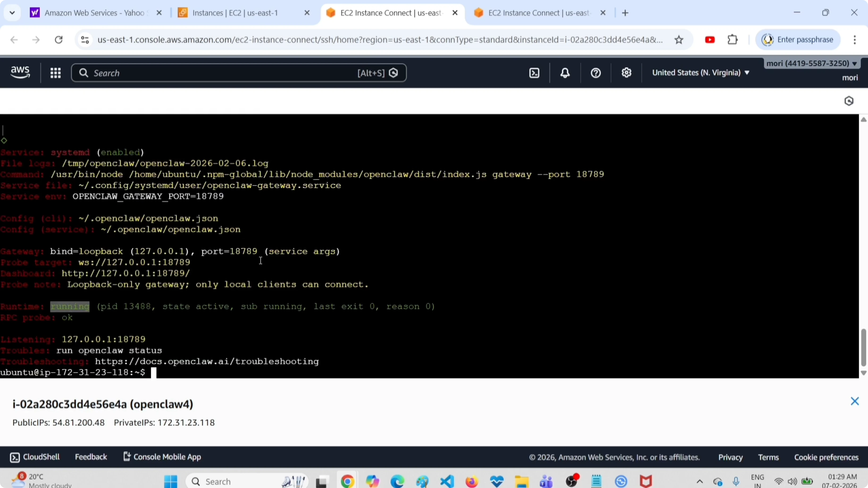The image size is (868, 488).
Task: Switch to the Instances | EC2 tab
Action: click(235, 13)
